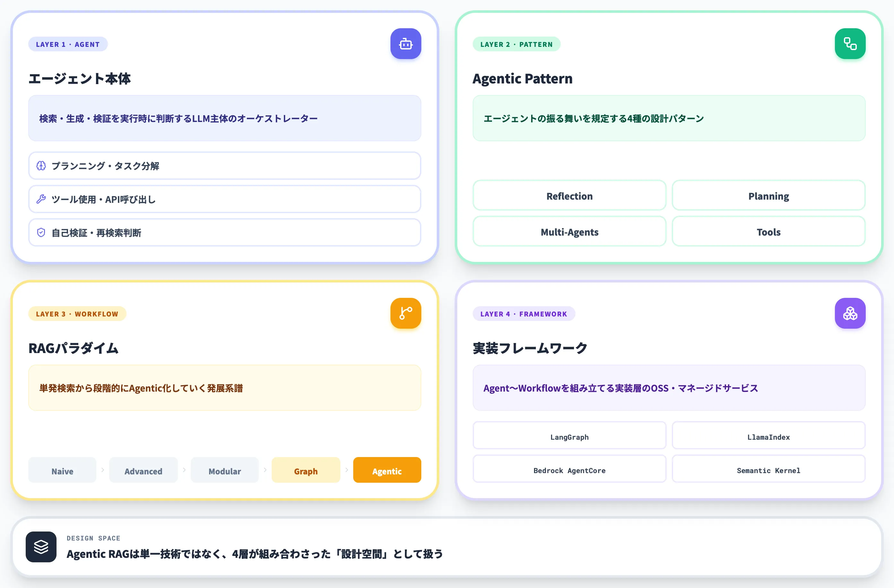This screenshot has height=588, width=894.
Task: Click the エージェント本体 heading
Action: (x=80, y=79)
